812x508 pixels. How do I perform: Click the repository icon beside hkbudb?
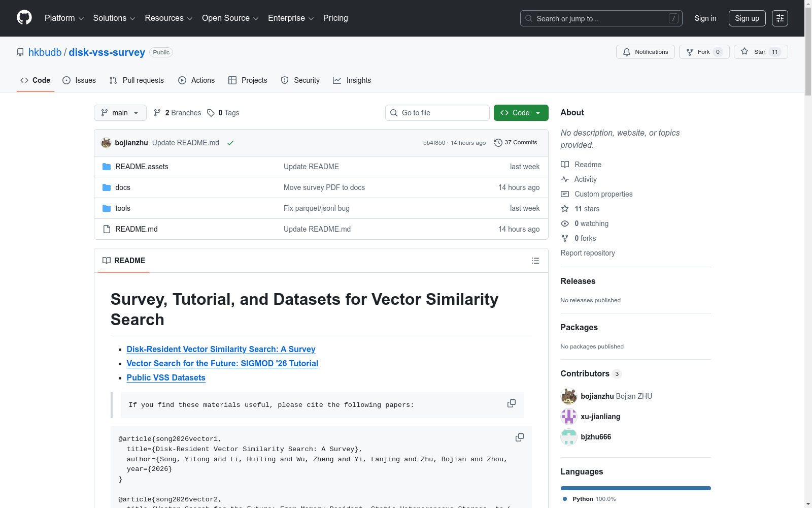click(20, 52)
